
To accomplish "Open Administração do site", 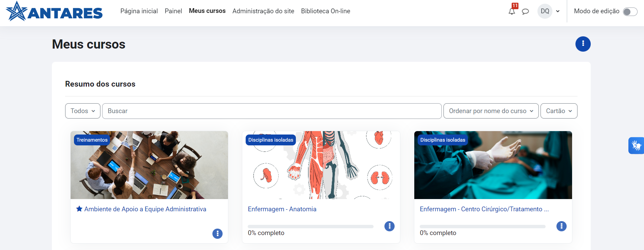I will coord(263,11).
